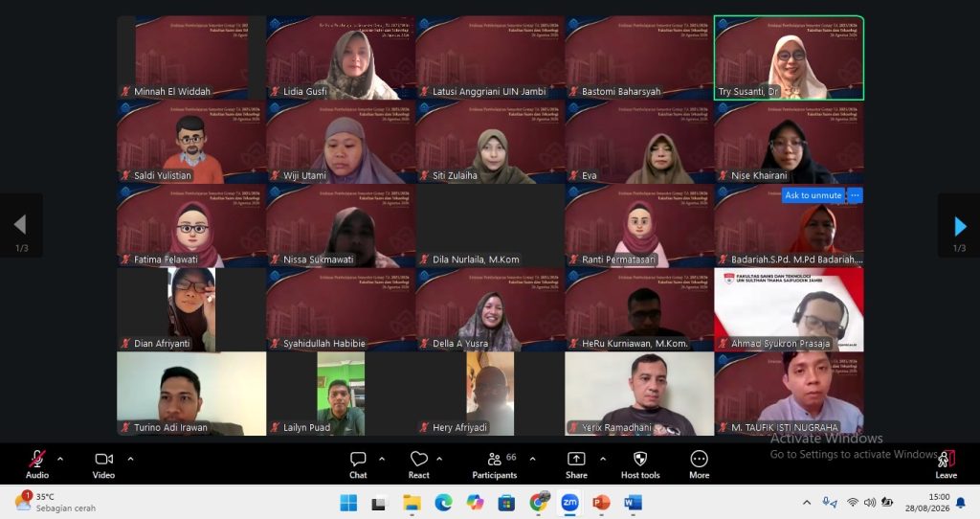This screenshot has width=980, height=519.
Task: Click name label Hery Afriyadi
Action: (459, 428)
